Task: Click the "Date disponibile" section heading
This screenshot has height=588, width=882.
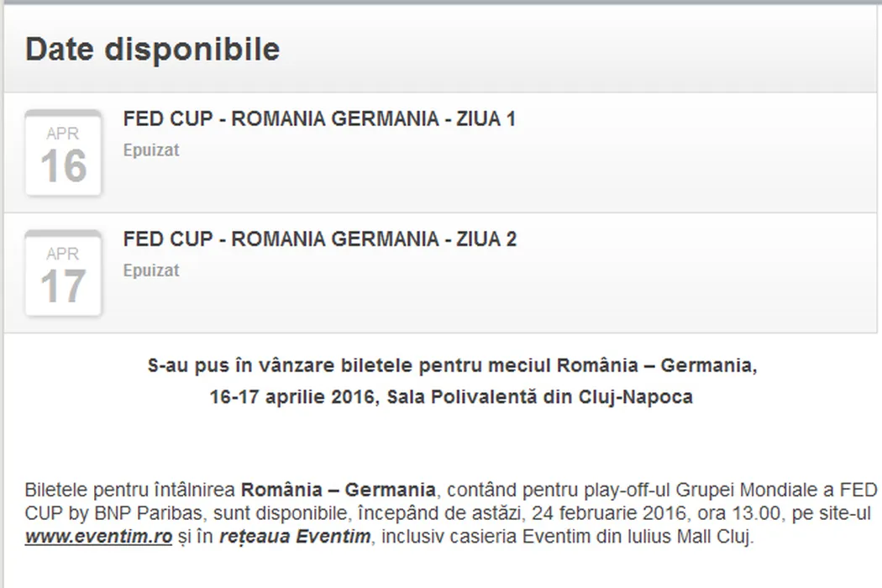Action: [x=152, y=50]
